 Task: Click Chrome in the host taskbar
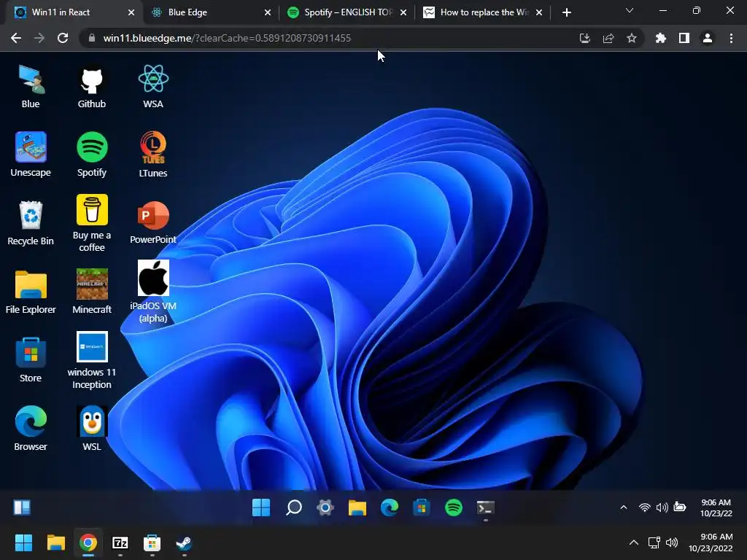coord(88,542)
